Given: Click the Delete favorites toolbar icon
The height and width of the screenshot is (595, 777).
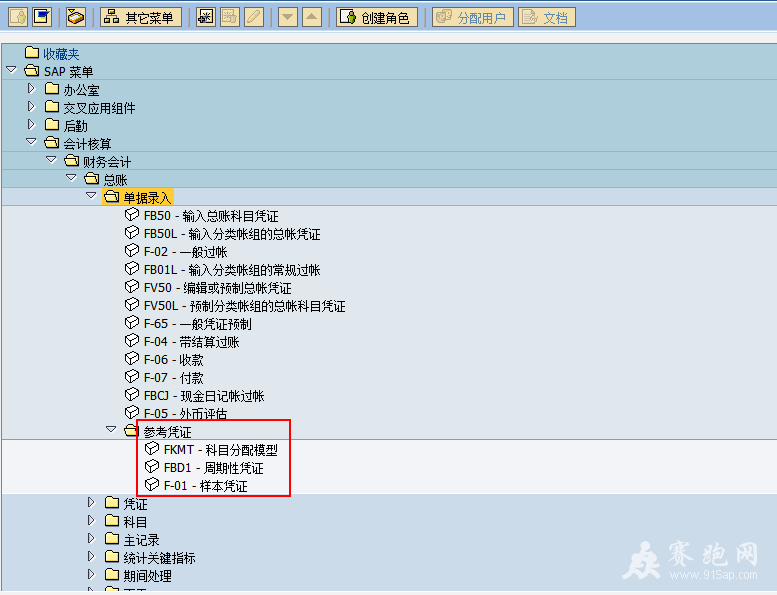Looking at the screenshot, I should pos(230,17).
